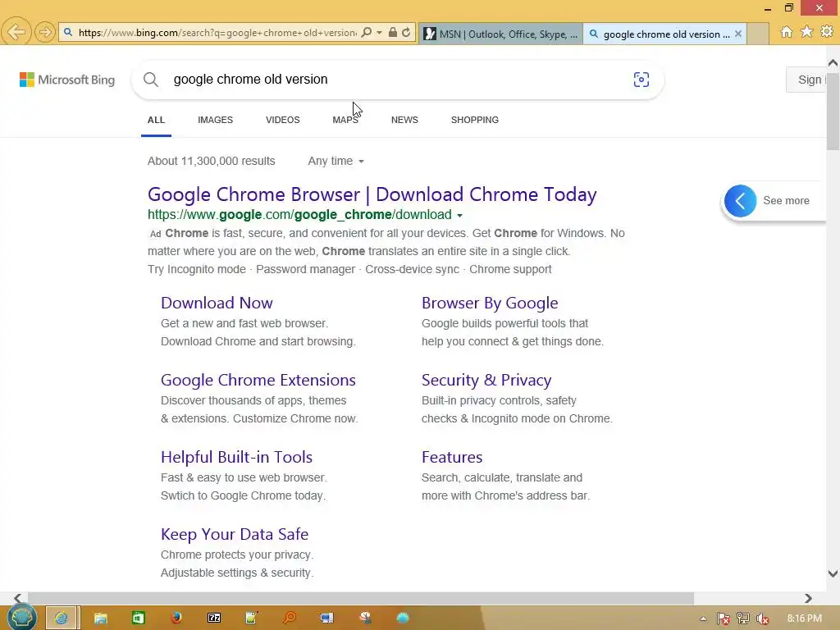Open the Browser By Google link
Image resolution: width=840 pixels, height=630 pixels.
[490, 304]
